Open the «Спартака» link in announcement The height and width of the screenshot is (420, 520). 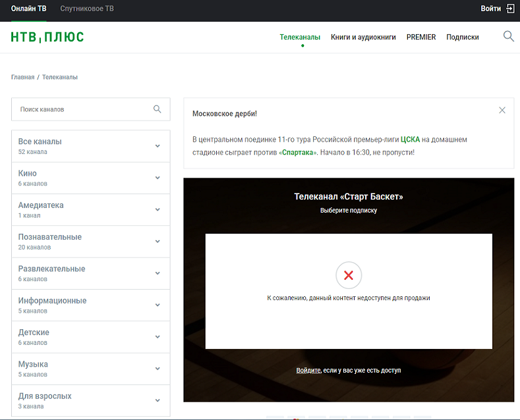[298, 152]
